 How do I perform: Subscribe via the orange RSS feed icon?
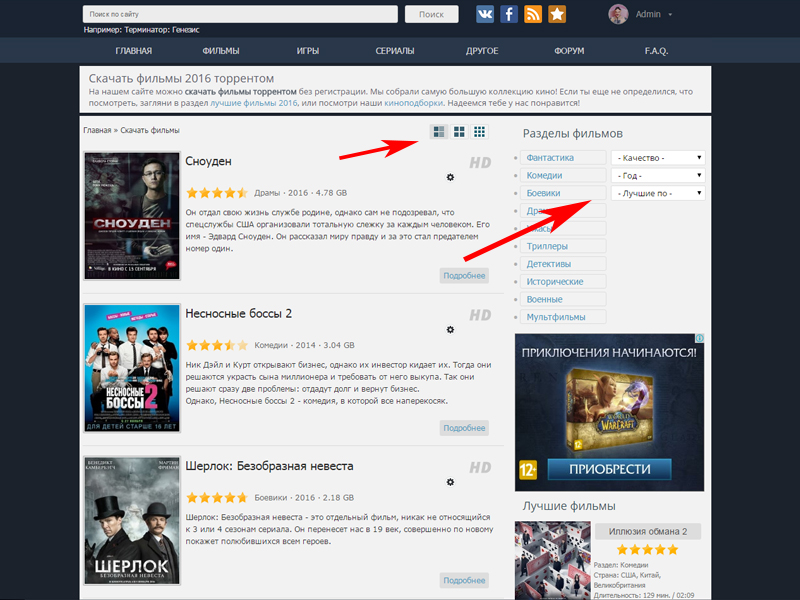click(x=533, y=14)
